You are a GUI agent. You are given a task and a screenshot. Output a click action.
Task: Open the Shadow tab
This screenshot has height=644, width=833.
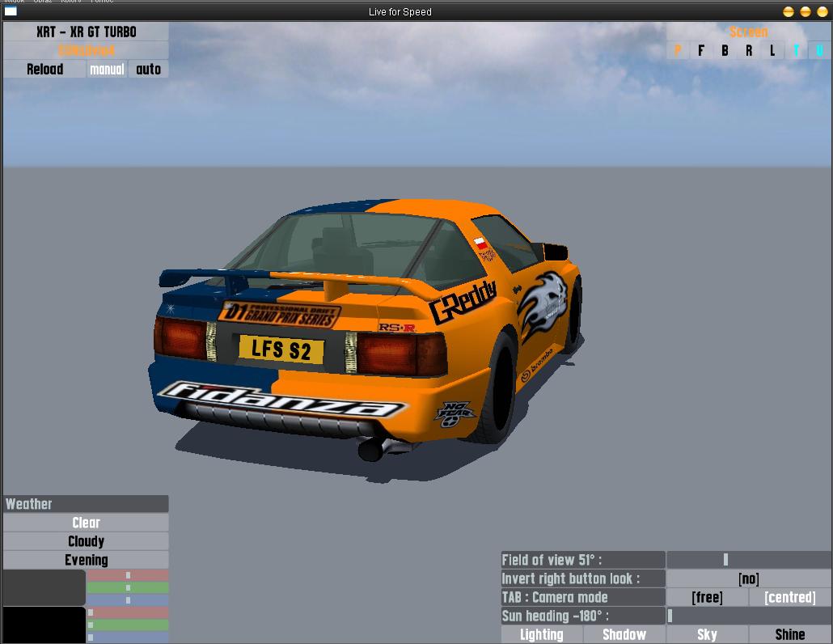[624, 634]
